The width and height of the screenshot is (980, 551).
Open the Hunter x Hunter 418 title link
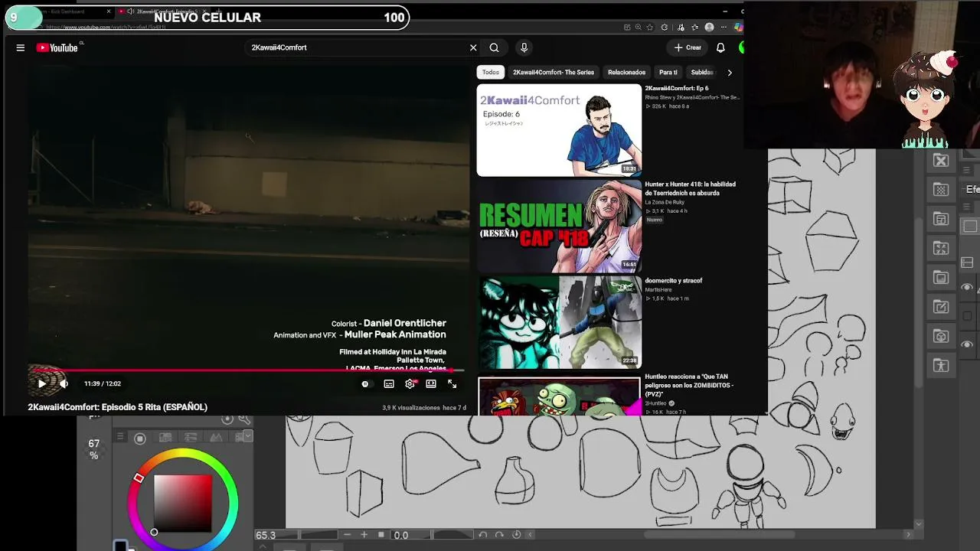690,188
